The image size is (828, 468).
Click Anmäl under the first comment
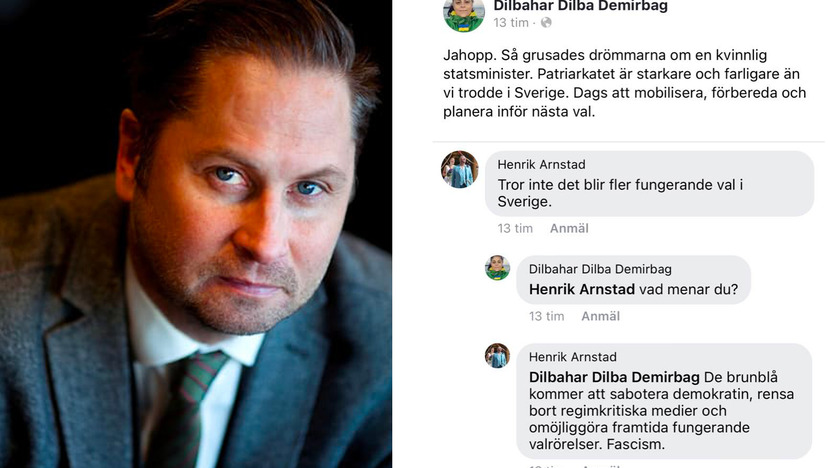click(569, 228)
